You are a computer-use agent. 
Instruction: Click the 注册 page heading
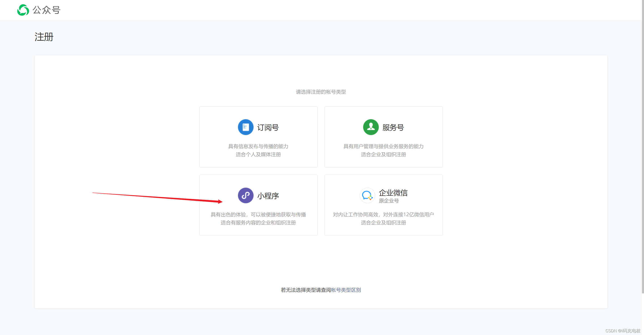point(44,37)
